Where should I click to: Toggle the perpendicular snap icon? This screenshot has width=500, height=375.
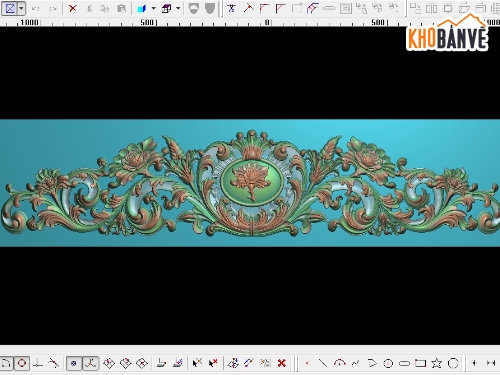38,363
